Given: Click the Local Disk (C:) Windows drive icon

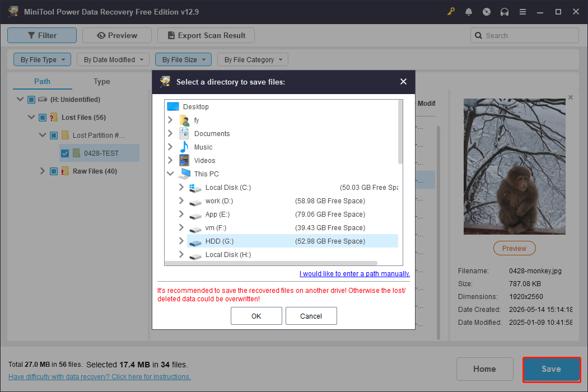Looking at the screenshot, I should (x=195, y=188).
